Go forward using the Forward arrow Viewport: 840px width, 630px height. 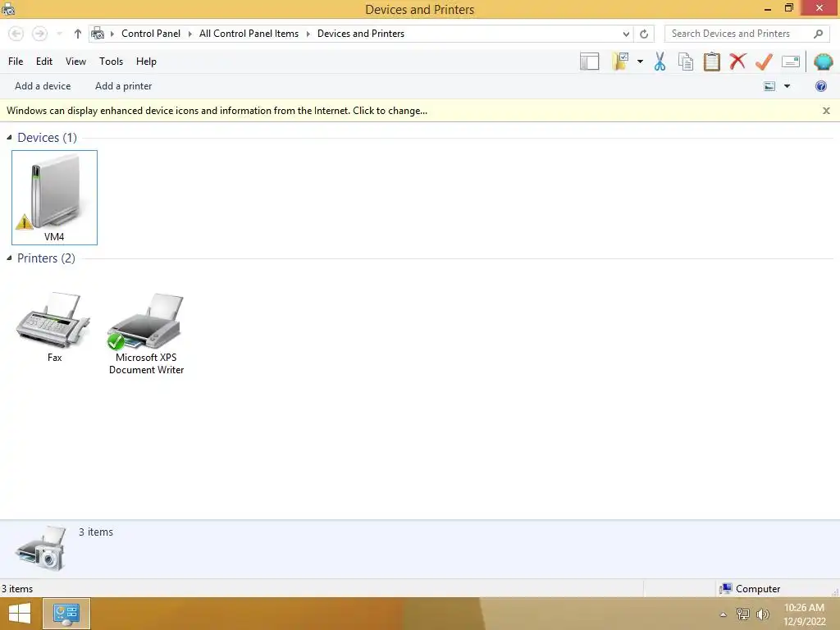39,34
